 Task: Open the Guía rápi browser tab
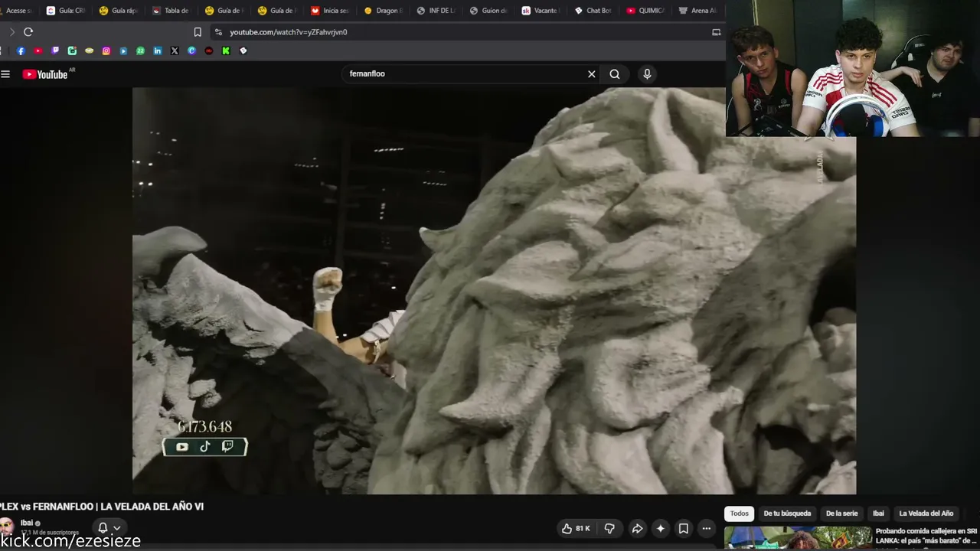tap(118, 11)
